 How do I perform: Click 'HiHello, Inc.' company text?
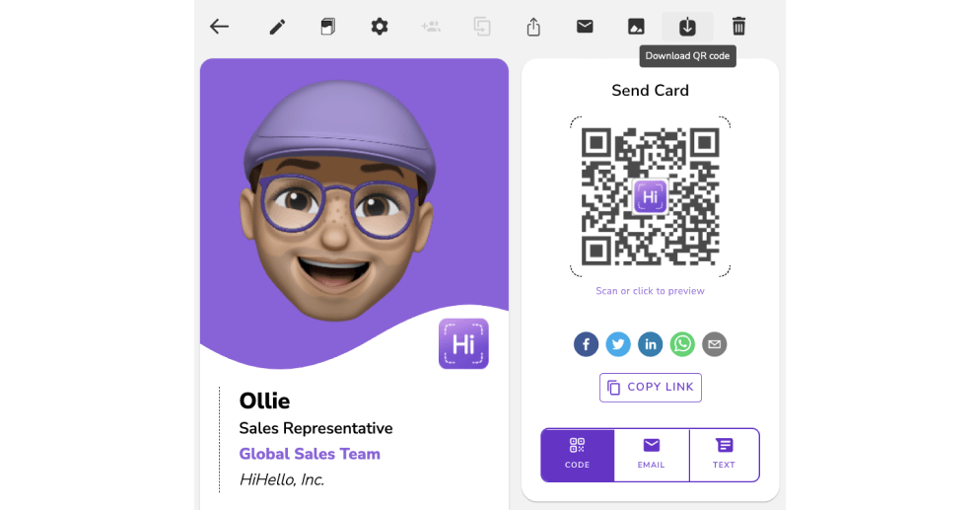282,479
